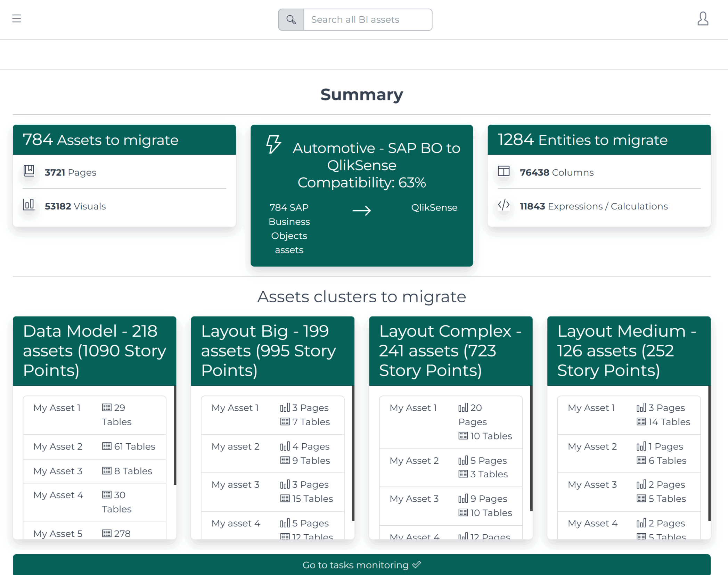
Task: Click the magnifier search icon
Action: point(291,20)
